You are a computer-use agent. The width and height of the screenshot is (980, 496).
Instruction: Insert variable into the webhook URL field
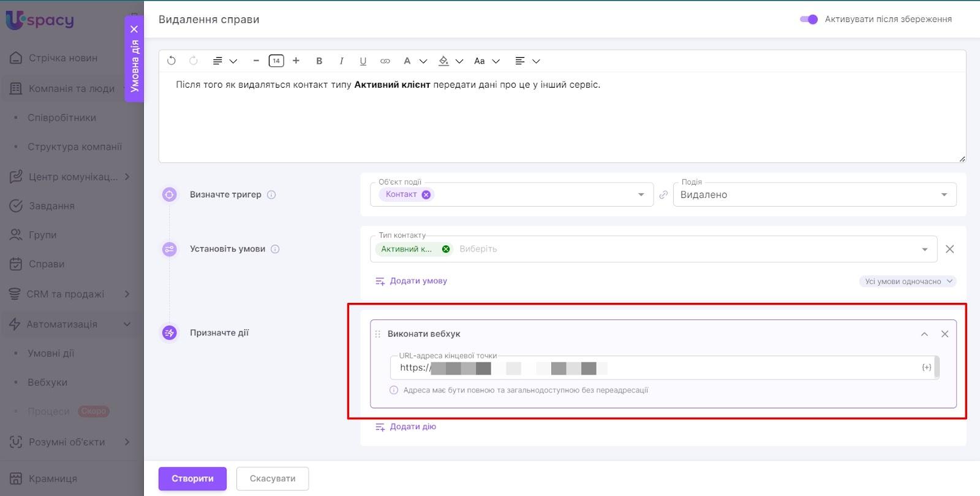(926, 367)
